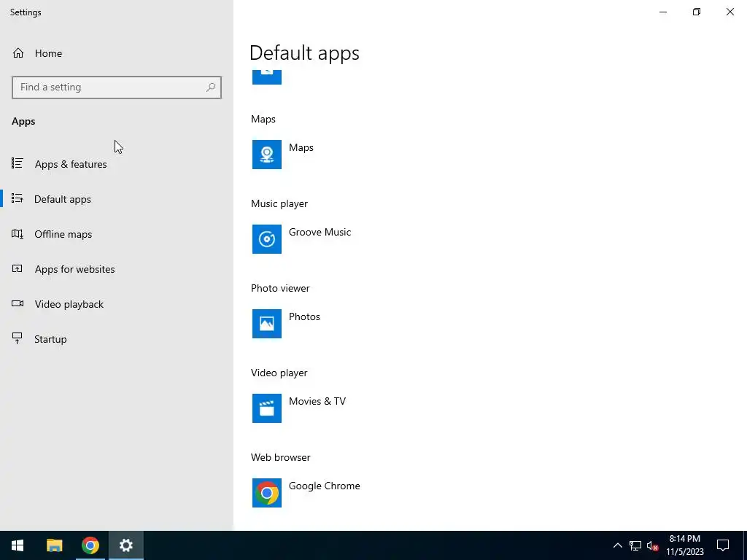The image size is (747, 560).
Task: Click the Photos app icon
Action: pyautogui.click(x=267, y=324)
